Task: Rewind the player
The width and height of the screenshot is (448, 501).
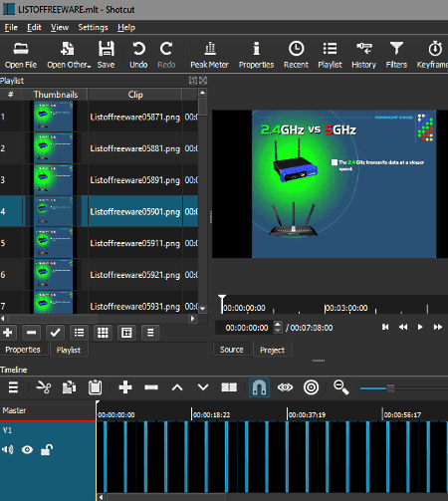Action: (x=403, y=327)
